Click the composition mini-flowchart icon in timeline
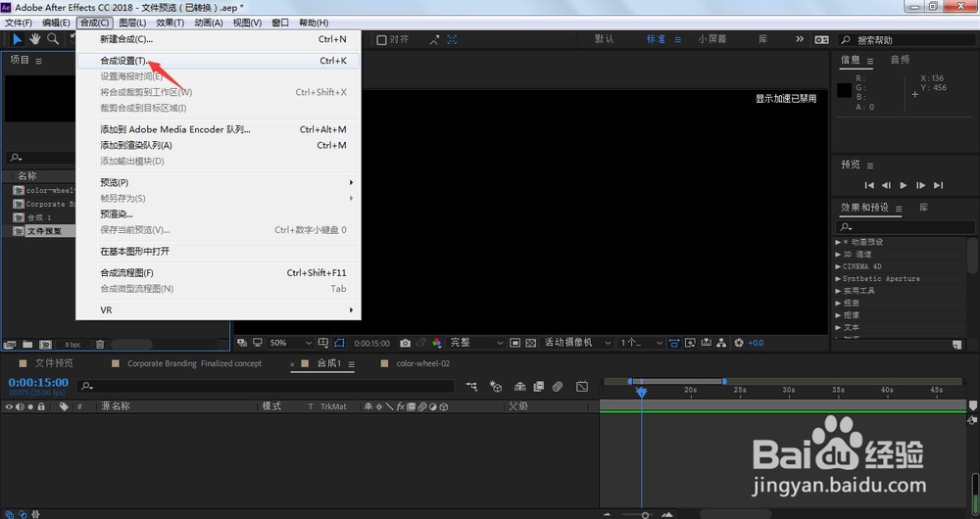Image resolution: width=980 pixels, height=519 pixels. [x=472, y=387]
